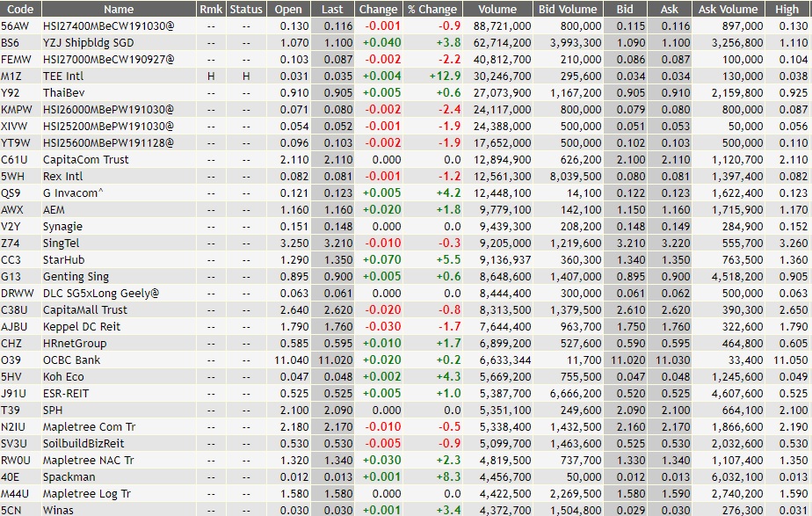Click the Mapletree Com Tr name

pos(89,427)
